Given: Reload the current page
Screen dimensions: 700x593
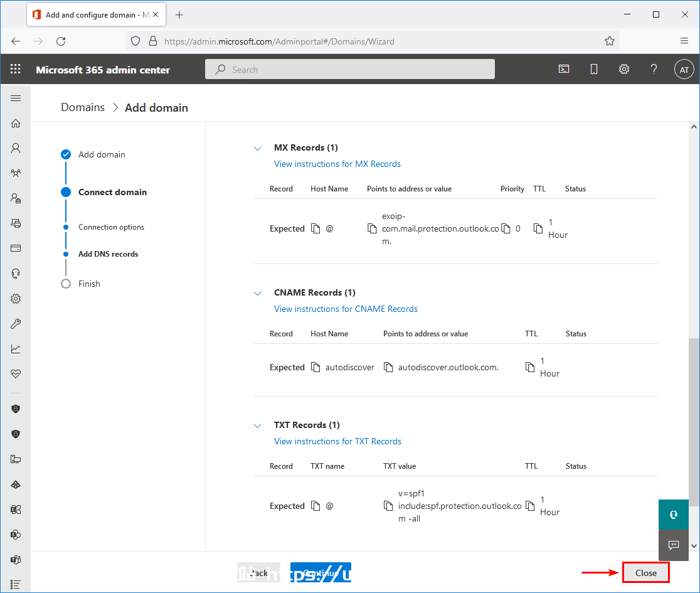Looking at the screenshot, I should click(61, 41).
